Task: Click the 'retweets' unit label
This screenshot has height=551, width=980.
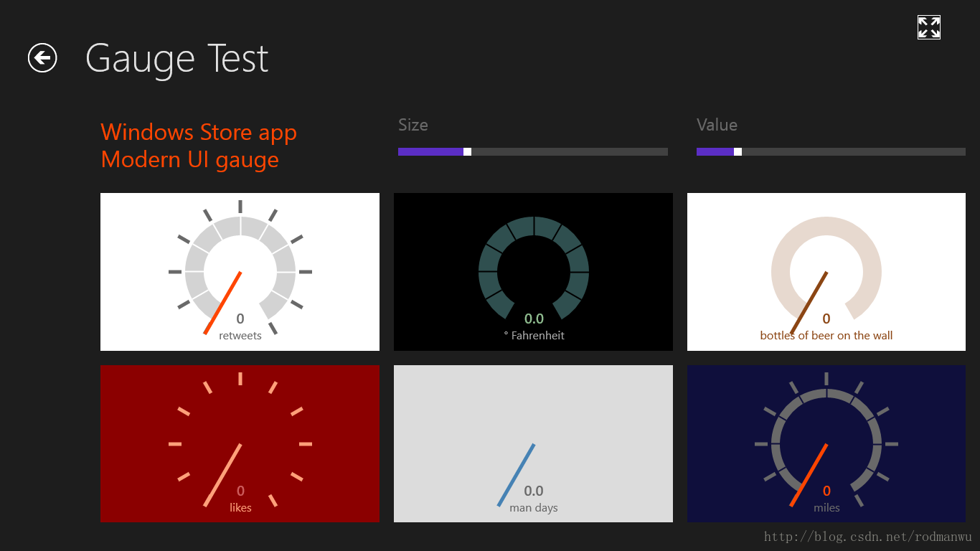Action: [240, 335]
